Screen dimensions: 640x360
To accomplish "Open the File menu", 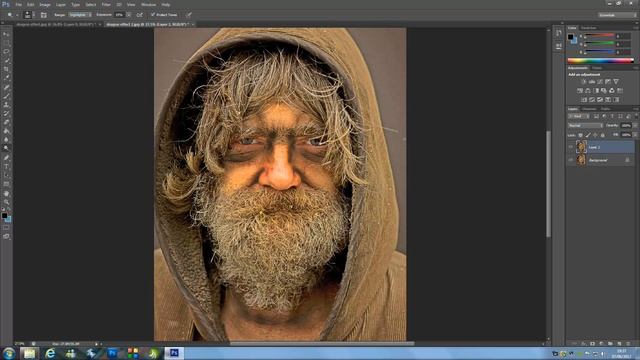I will 19,4.
